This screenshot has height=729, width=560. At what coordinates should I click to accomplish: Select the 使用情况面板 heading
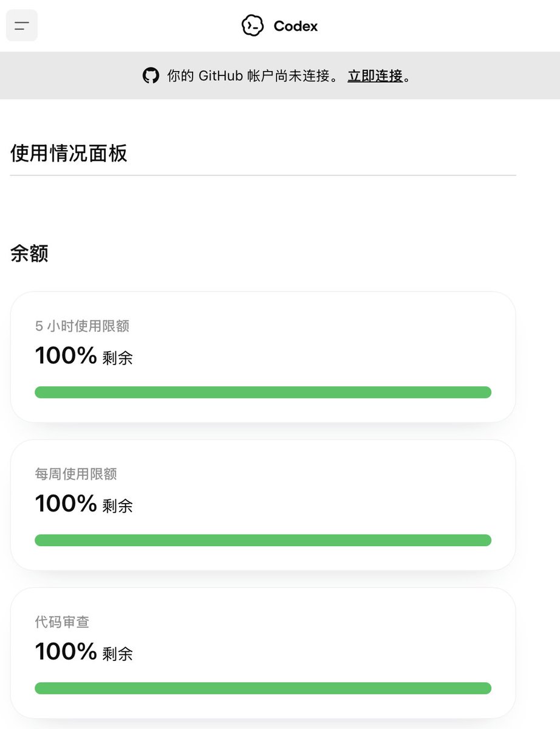[69, 154]
